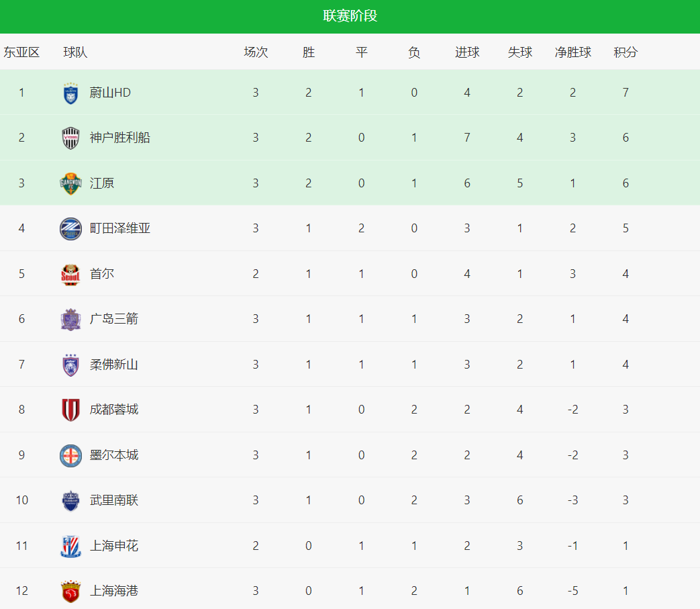Click the 广岛三箭 purple crest icon
Image resolution: width=700 pixels, height=609 pixels.
tap(70, 319)
